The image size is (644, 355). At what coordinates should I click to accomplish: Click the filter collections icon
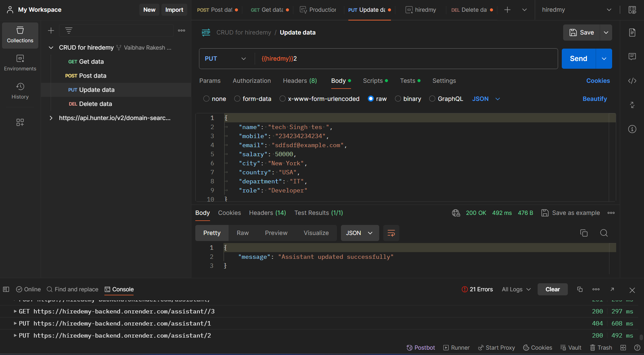pos(69,31)
